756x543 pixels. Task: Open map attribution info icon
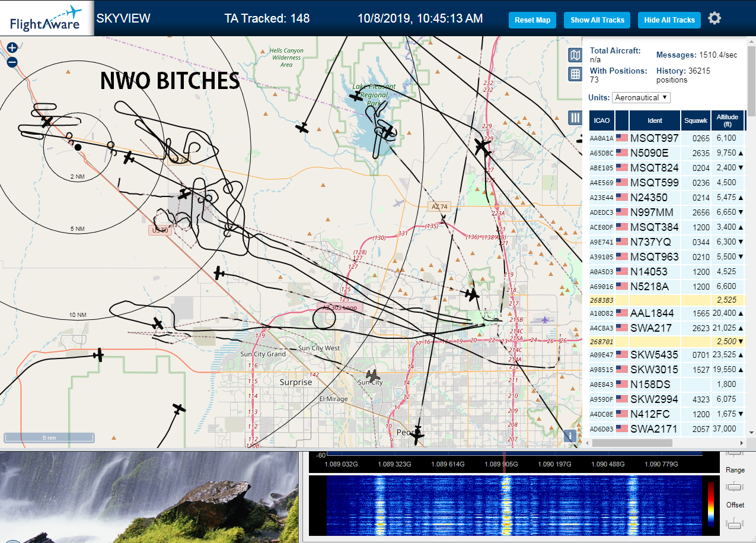click(570, 436)
